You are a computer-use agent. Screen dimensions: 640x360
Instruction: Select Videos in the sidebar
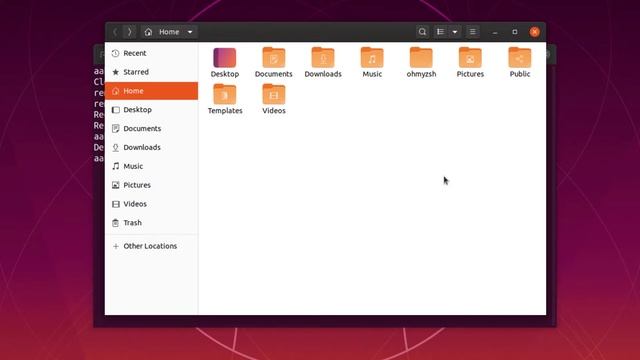pyautogui.click(x=151, y=204)
